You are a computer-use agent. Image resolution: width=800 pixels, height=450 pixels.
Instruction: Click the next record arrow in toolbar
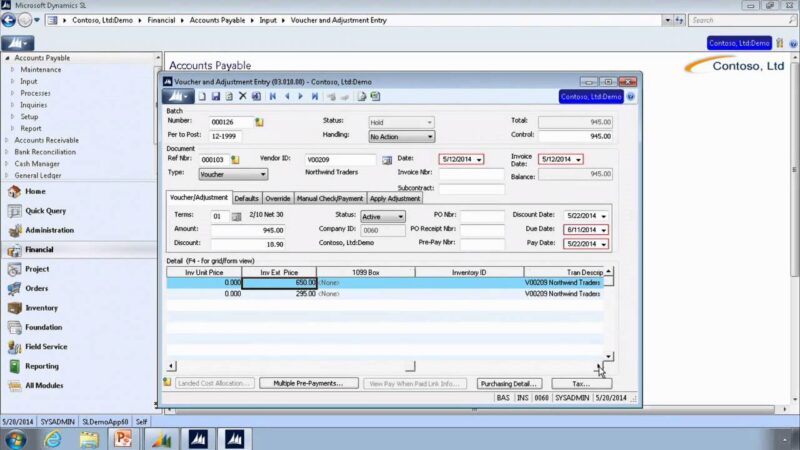(301, 96)
